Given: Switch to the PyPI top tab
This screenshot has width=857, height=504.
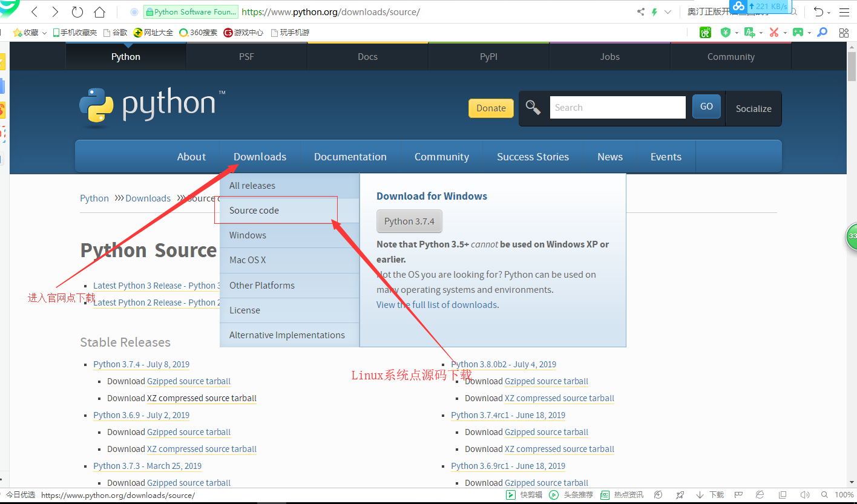Looking at the screenshot, I should coord(488,56).
